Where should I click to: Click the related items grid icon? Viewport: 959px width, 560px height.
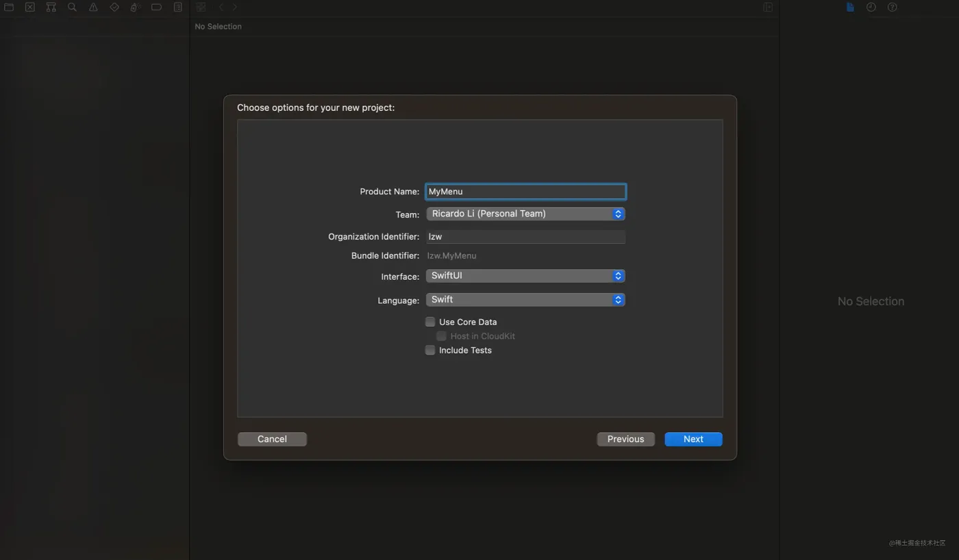pos(201,7)
